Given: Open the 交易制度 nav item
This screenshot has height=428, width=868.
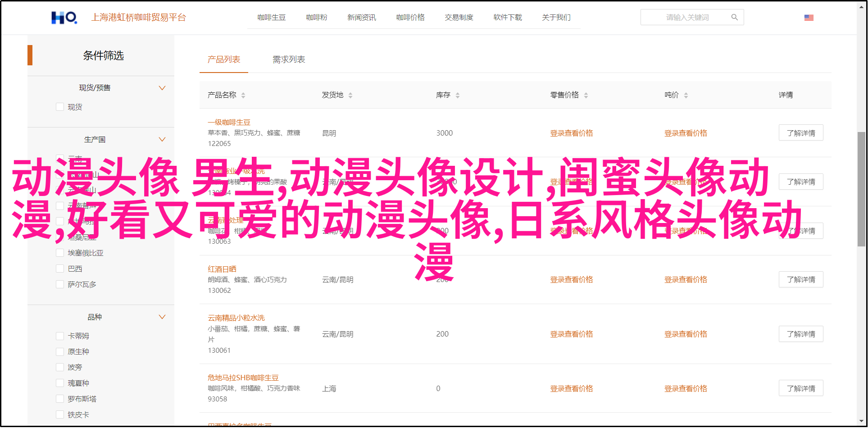Looking at the screenshot, I should point(459,18).
